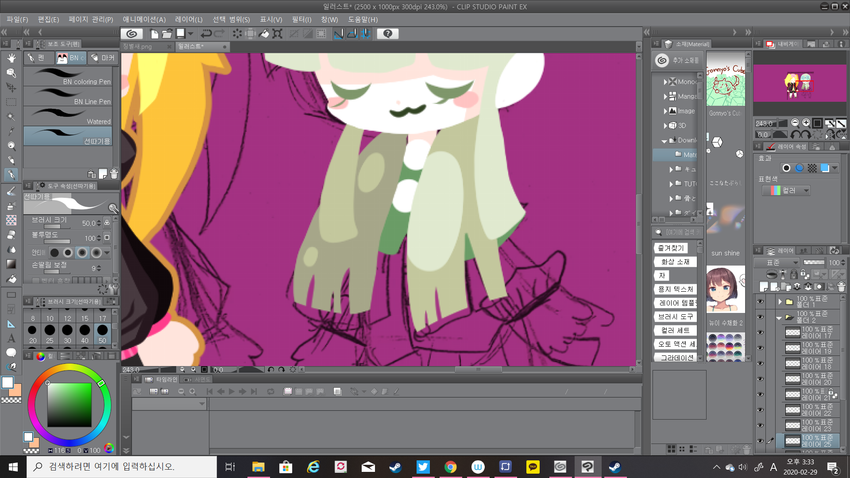Zoom in in the Navigator panel
This screenshot has width=850, height=478.
(x=806, y=123)
